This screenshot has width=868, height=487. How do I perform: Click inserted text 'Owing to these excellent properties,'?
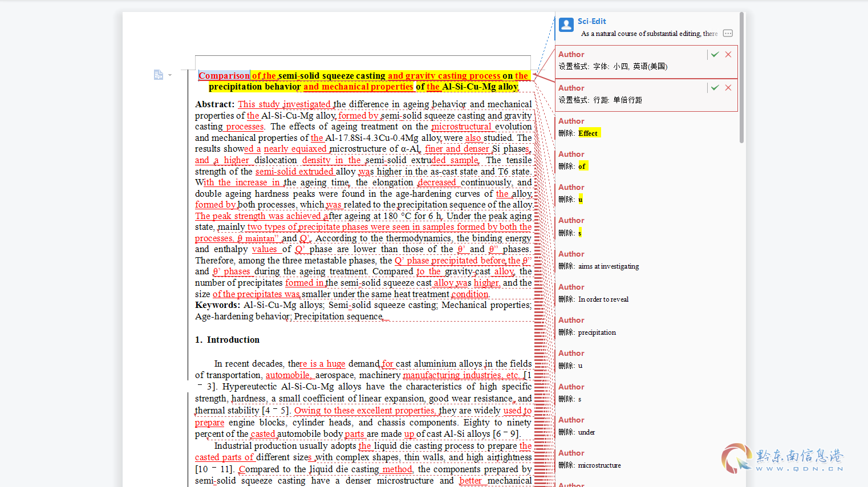click(x=366, y=411)
